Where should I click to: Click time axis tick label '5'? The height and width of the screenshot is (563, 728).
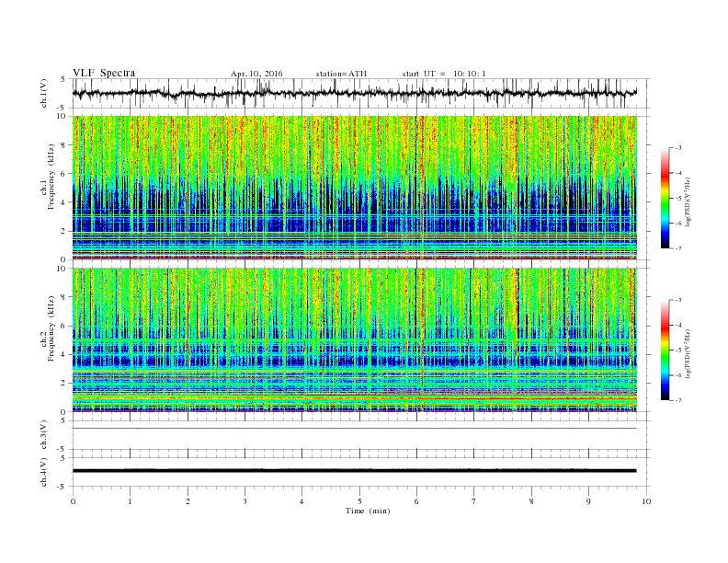point(359,501)
